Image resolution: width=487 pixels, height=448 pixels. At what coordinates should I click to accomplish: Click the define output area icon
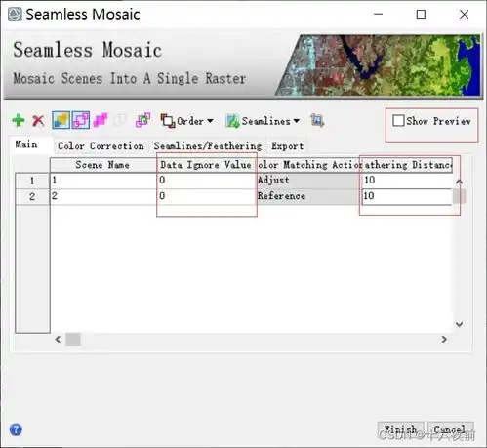(x=317, y=120)
